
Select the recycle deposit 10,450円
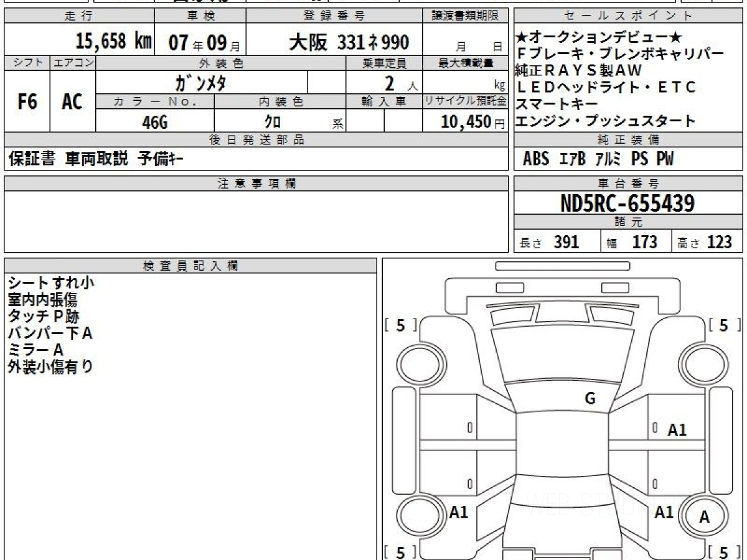point(473,122)
